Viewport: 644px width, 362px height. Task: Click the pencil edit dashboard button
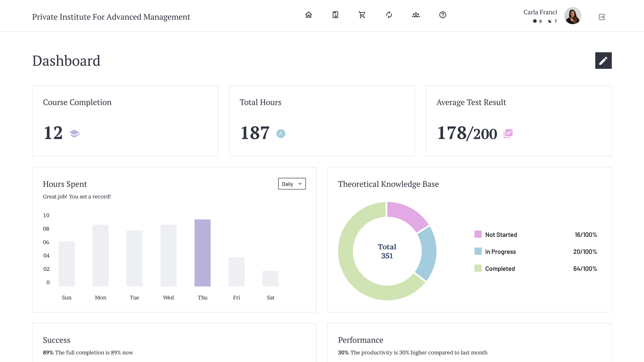click(603, 61)
